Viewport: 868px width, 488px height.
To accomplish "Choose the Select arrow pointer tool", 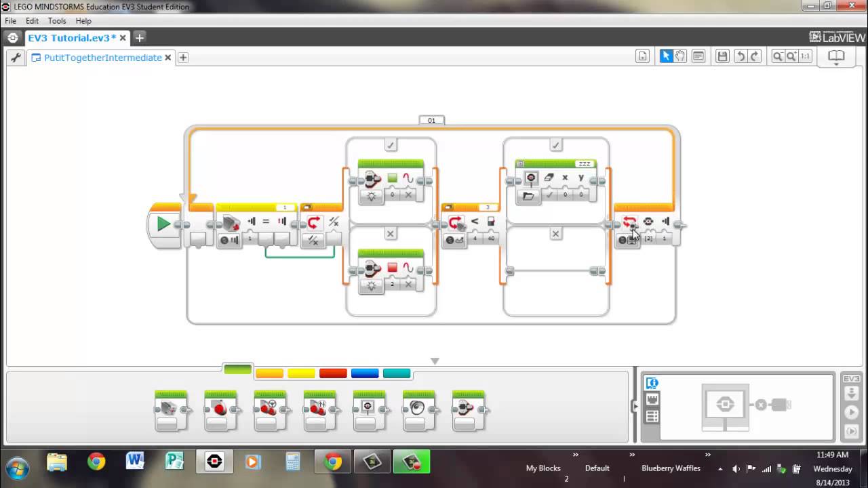I will point(666,56).
